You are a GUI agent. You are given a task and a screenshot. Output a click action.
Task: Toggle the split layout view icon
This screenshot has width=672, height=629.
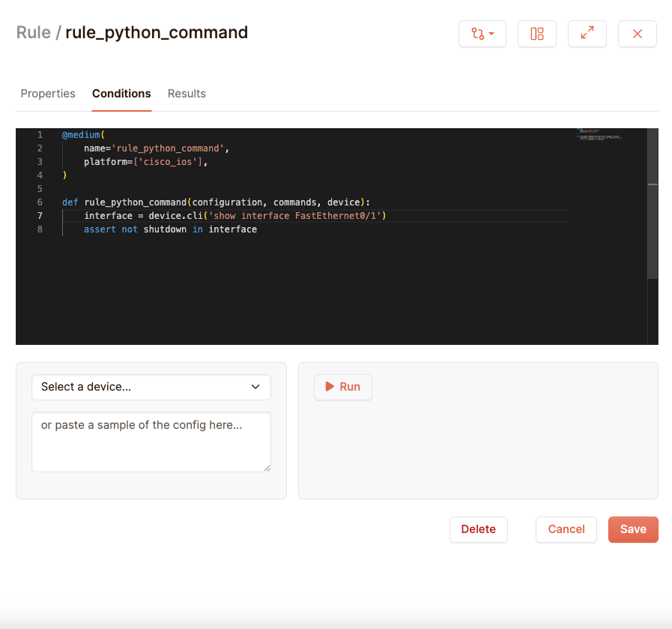536,34
